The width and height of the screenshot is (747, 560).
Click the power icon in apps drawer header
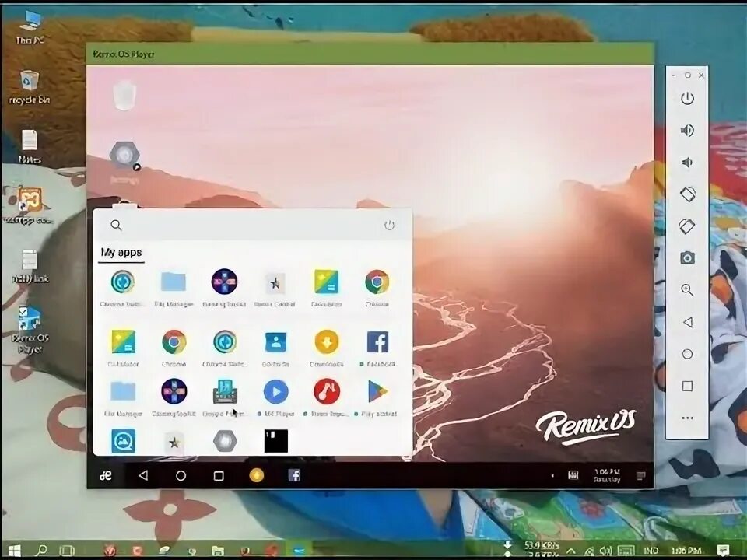coord(390,225)
